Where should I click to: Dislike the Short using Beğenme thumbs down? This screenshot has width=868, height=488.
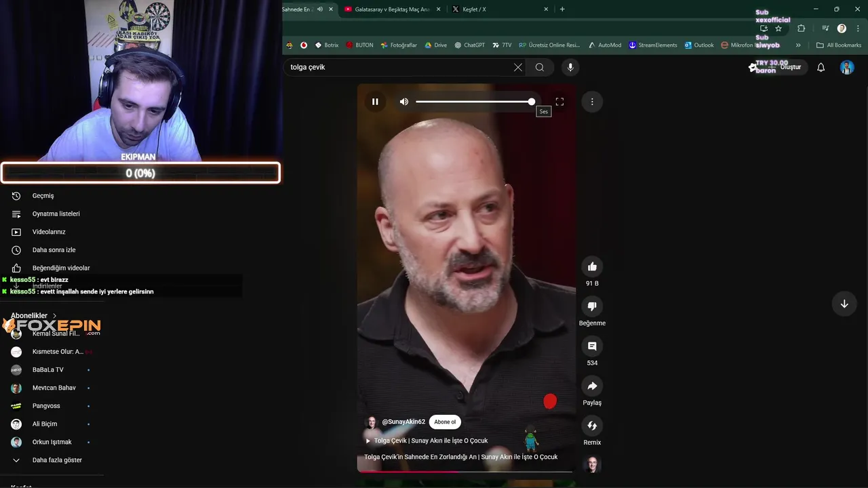(592, 306)
